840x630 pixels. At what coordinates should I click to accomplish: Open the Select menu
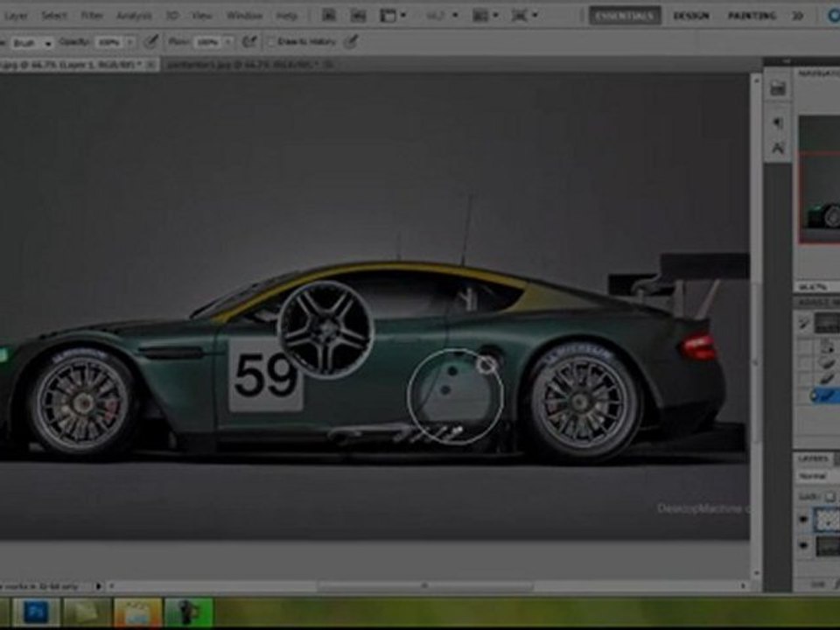54,16
